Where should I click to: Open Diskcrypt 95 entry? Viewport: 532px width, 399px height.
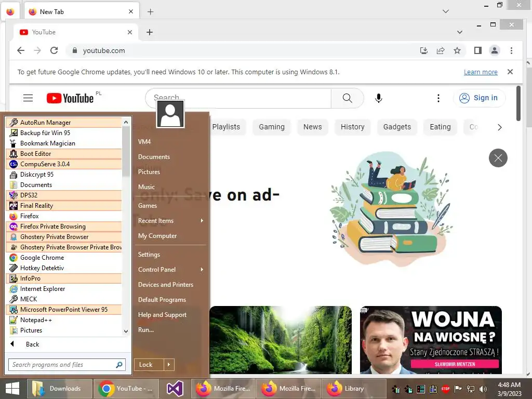tap(64, 175)
